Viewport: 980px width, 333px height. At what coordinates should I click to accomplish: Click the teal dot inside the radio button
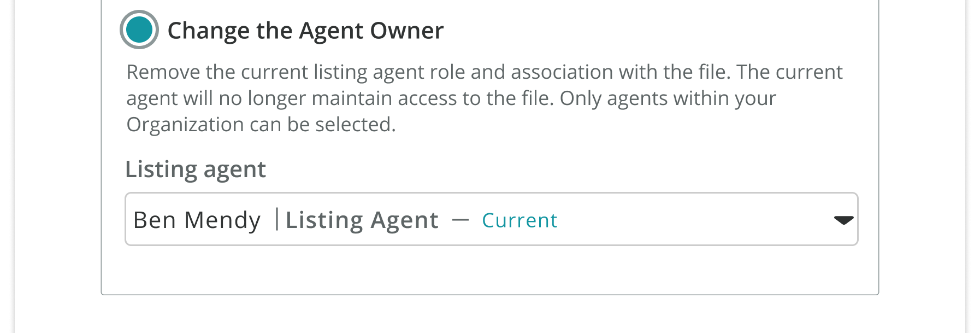(139, 30)
